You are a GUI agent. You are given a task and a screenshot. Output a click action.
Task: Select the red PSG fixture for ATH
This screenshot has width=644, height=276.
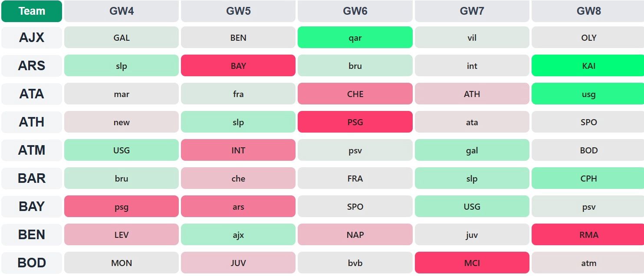coord(355,122)
